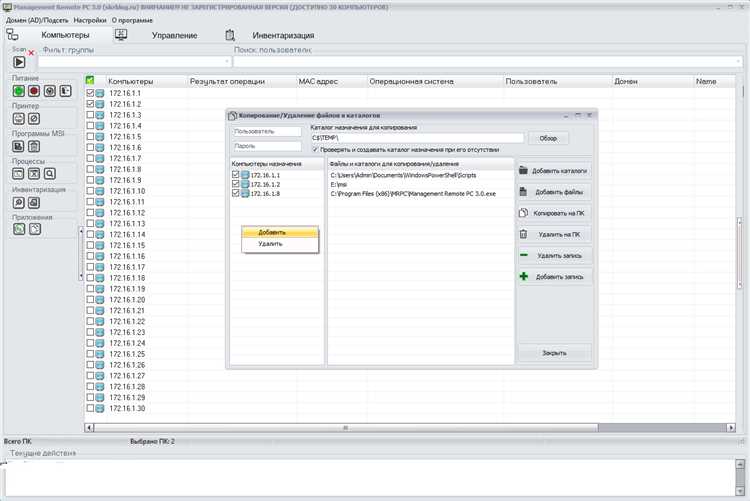The width and height of the screenshot is (750, 501).
Task: Check the checkbox for 172.16.1.30
Action: tap(90, 408)
